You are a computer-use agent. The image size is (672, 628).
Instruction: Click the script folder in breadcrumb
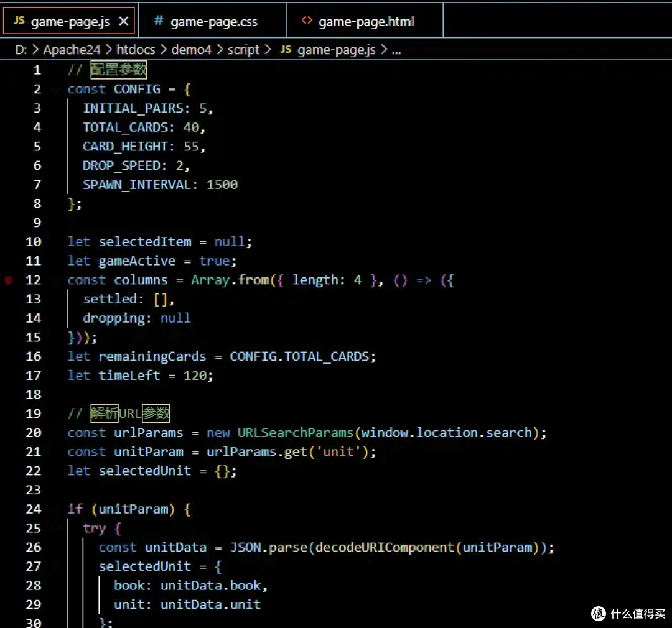click(x=243, y=50)
